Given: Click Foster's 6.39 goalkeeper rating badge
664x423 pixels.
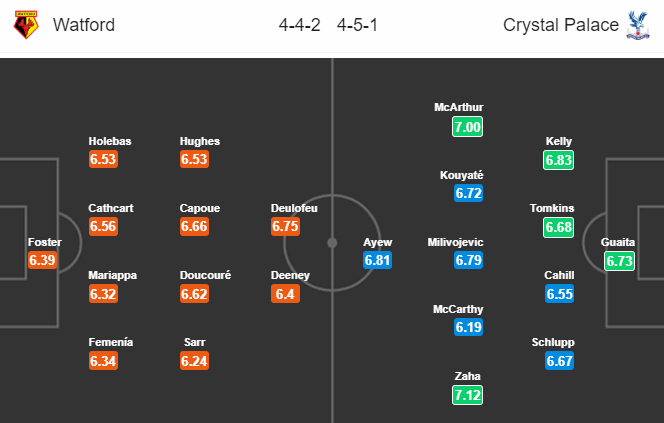Looking at the screenshot, I should pos(42,260).
